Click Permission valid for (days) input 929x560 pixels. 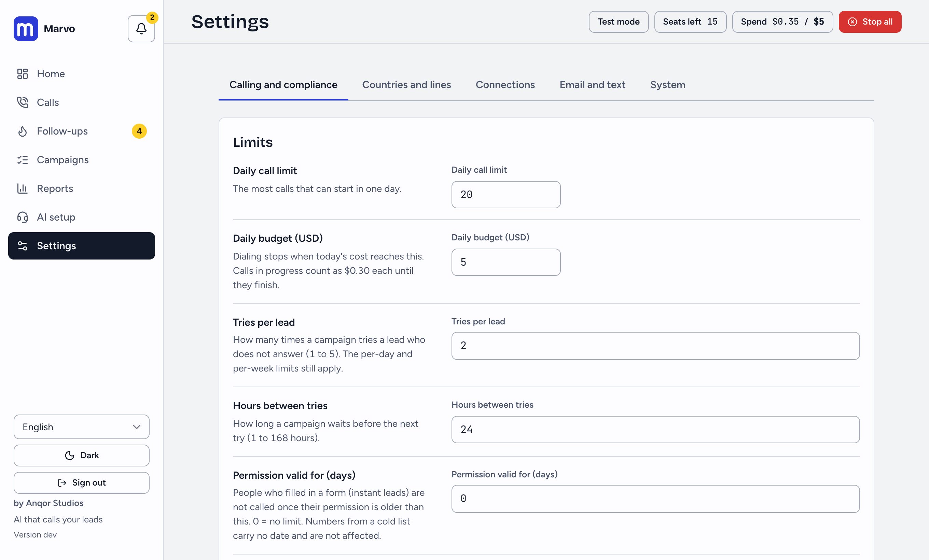coord(656,499)
